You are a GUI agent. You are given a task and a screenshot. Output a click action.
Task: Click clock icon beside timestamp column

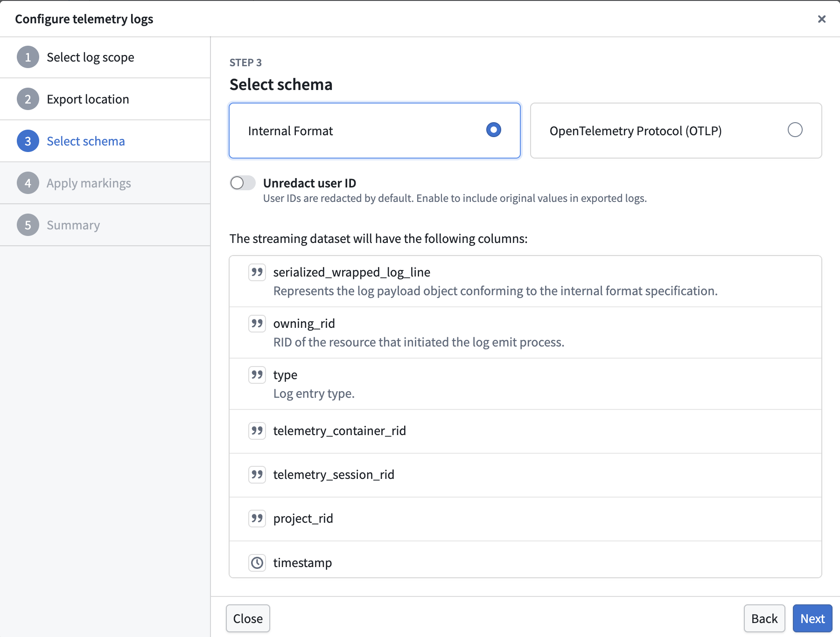(x=257, y=563)
